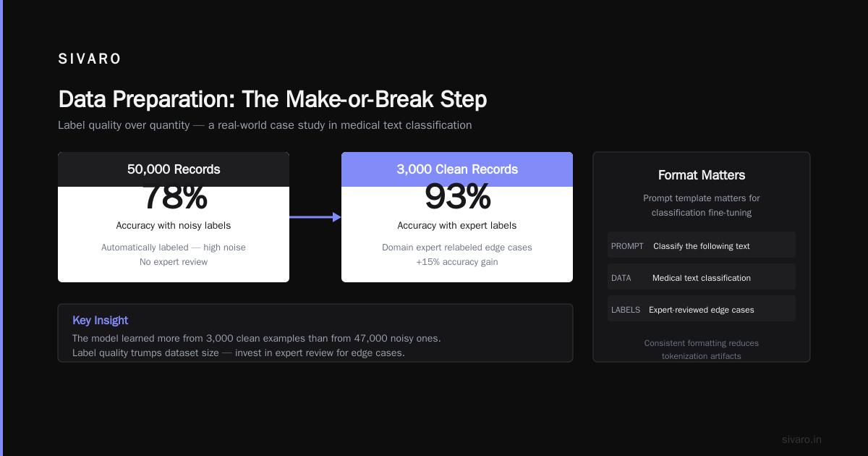Click the LABELS row 'Expert-reviewed edge cases'
Image resolution: width=868 pixels, height=456 pixels.
(x=702, y=310)
